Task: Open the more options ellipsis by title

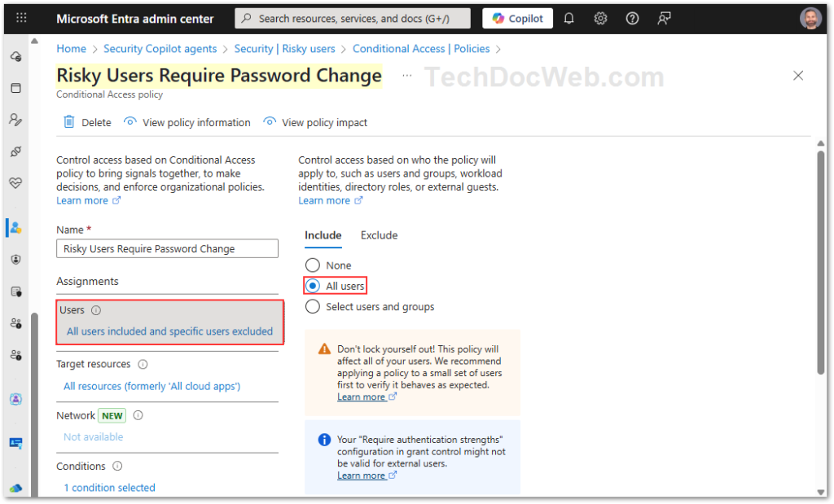Action: click(407, 76)
